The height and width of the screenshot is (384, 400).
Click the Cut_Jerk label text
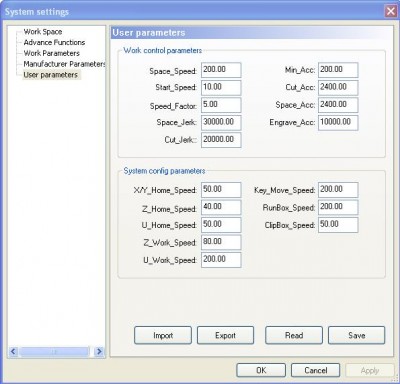tap(181, 140)
